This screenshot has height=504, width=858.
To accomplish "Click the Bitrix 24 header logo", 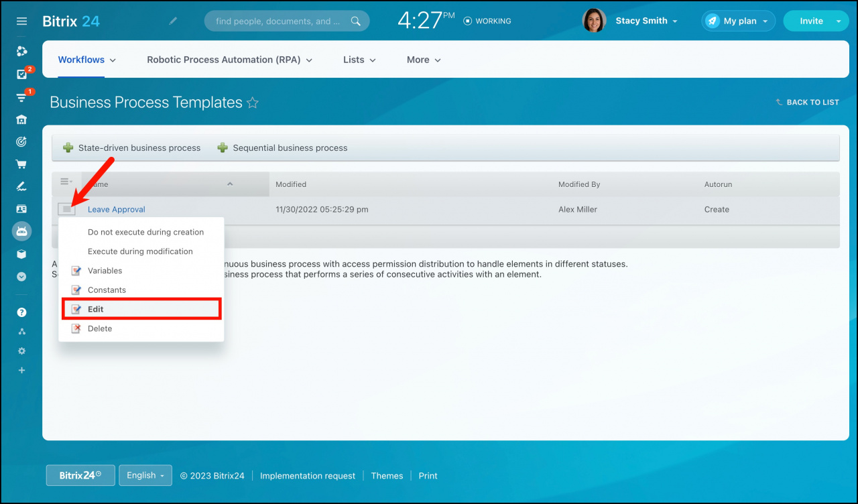I will (71, 21).
